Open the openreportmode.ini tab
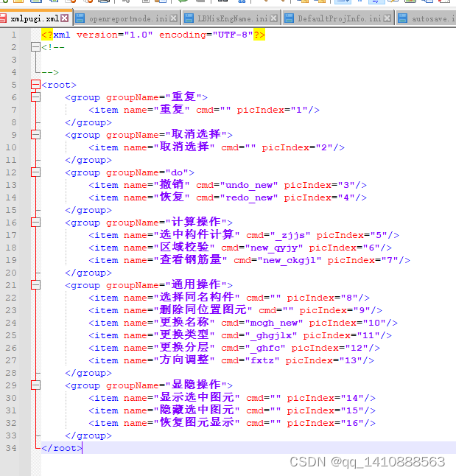The height and width of the screenshot is (476, 456). pos(128,18)
